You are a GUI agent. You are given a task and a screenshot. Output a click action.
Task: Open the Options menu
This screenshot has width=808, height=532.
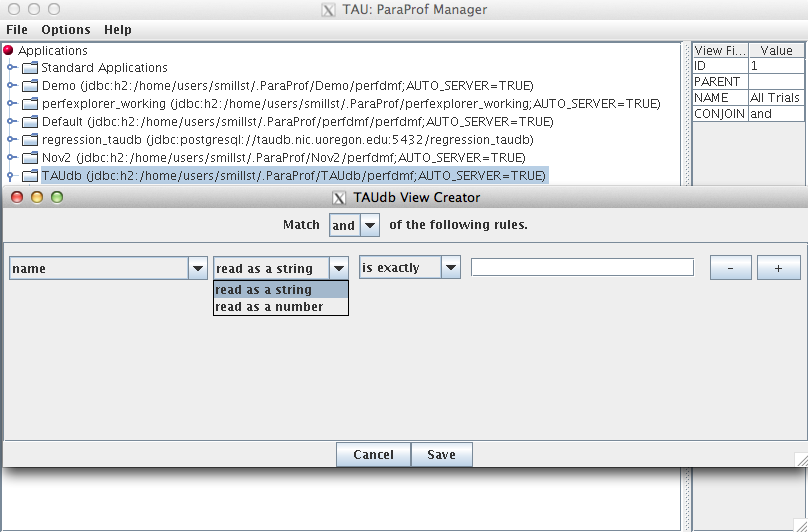pos(66,30)
